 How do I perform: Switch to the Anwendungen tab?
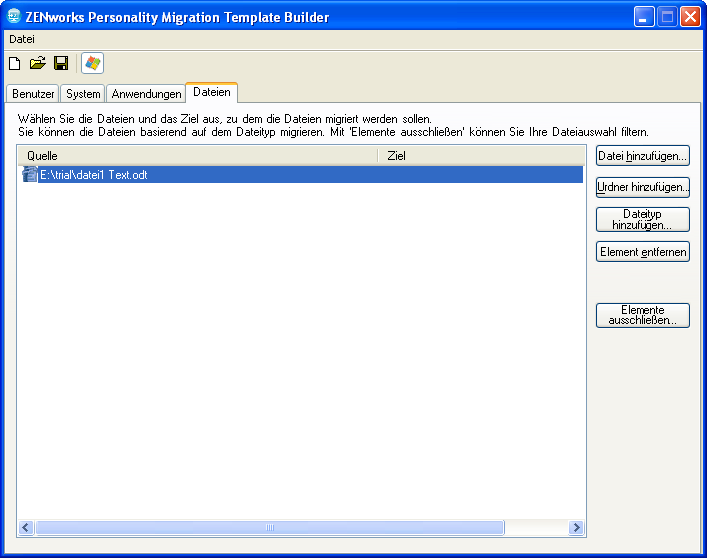click(x=146, y=94)
